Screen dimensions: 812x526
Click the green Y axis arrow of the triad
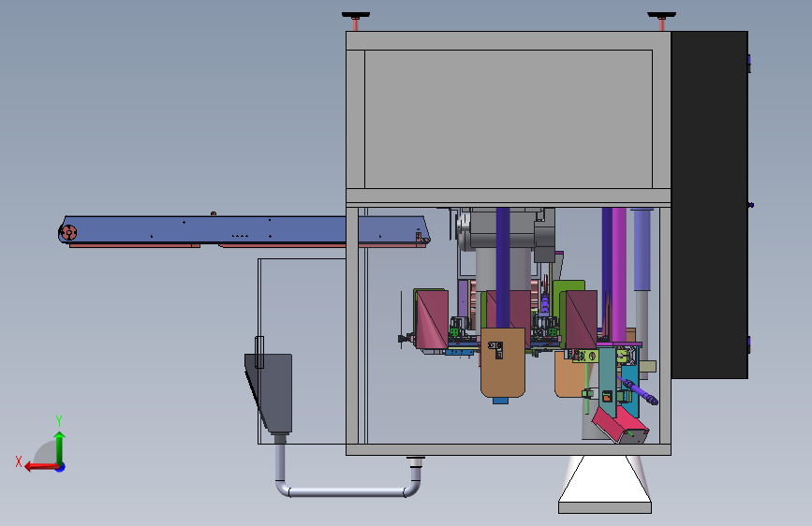pyautogui.click(x=60, y=447)
